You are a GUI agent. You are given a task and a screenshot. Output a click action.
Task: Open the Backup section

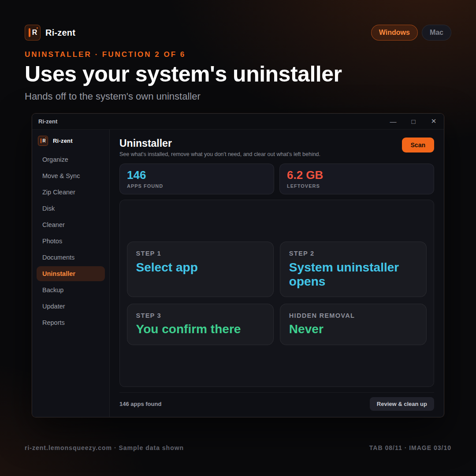71,290
